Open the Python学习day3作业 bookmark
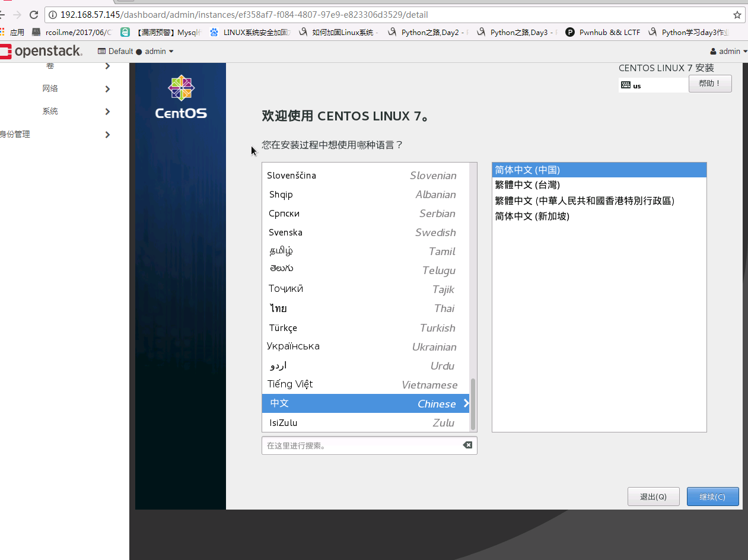The height and width of the screenshot is (560, 748). tap(689, 33)
